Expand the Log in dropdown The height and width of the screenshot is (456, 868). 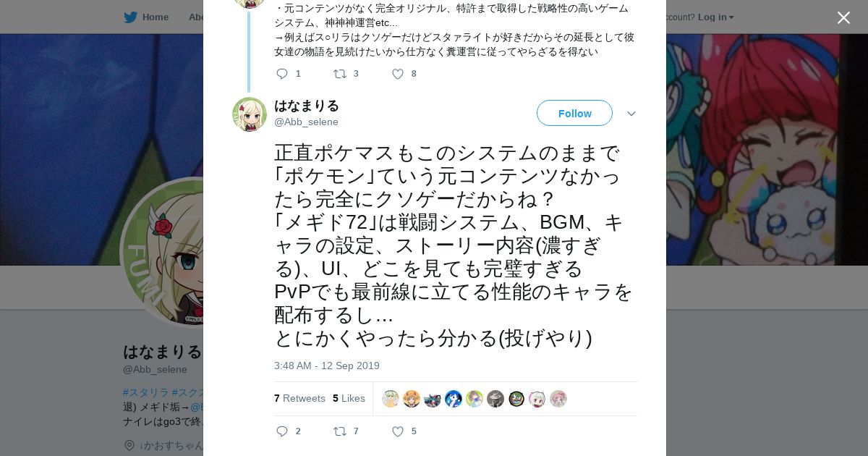(x=715, y=17)
